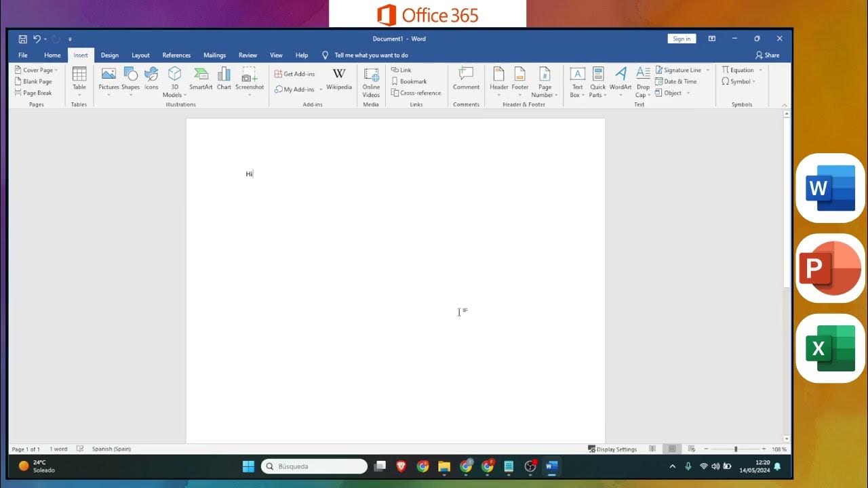Open the Wikipedia add-in
Viewport: 868px width, 488px height.
339,79
